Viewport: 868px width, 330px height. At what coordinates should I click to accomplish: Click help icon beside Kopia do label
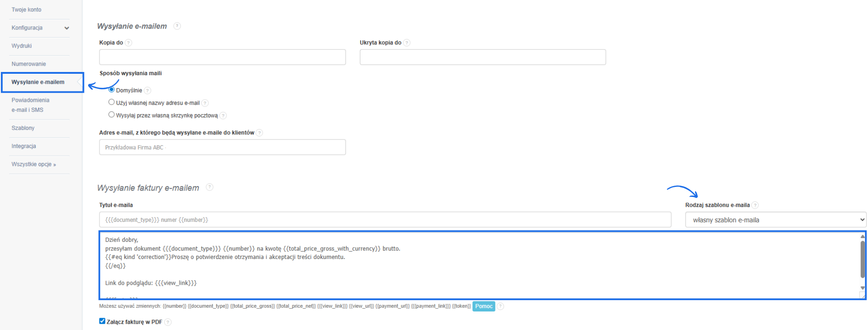click(x=128, y=43)
